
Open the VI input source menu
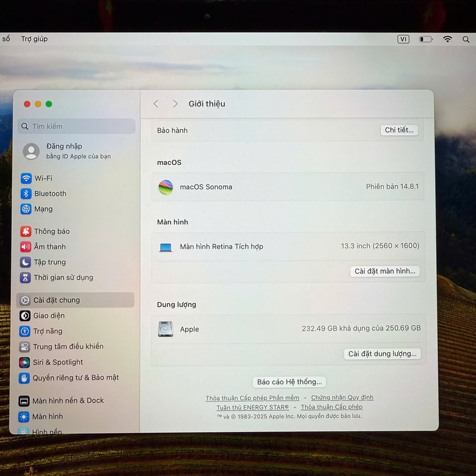(x=403, y=39)
